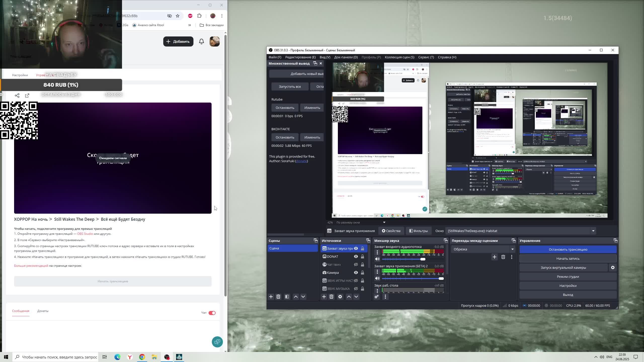Open Rutube support chat bubble
The width and height of the screenshot is (644, 362).
click(217, 342)
